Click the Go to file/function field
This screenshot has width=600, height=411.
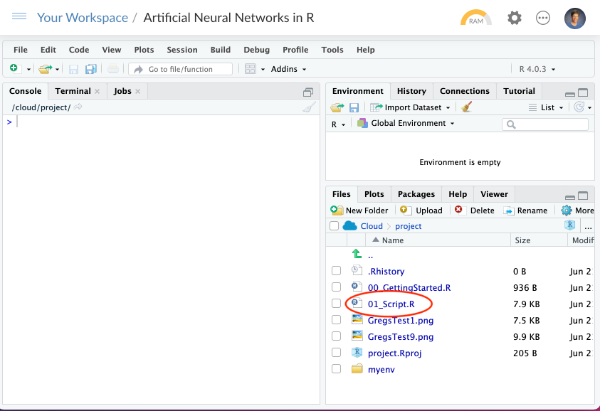click(180, 69)
